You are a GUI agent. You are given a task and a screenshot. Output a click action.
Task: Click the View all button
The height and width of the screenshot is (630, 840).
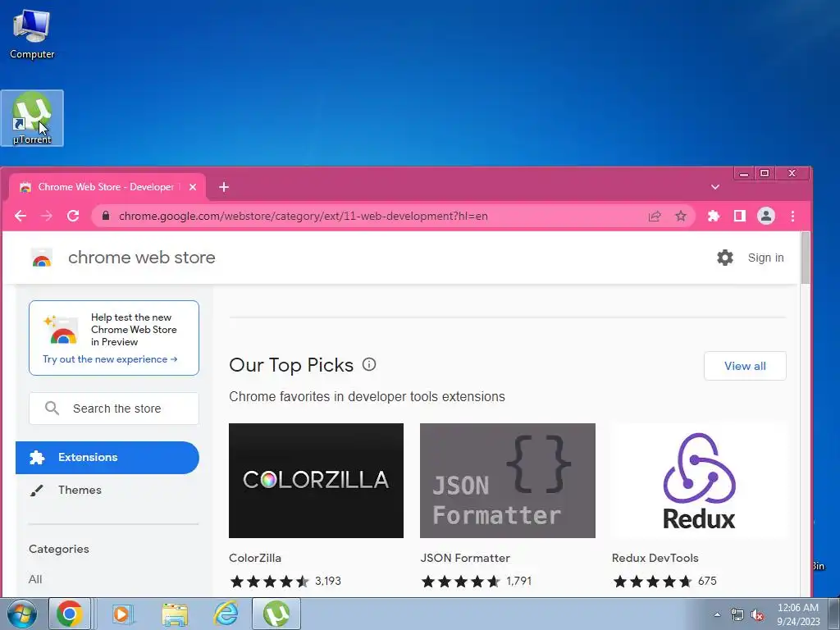(x=745, y=366)
